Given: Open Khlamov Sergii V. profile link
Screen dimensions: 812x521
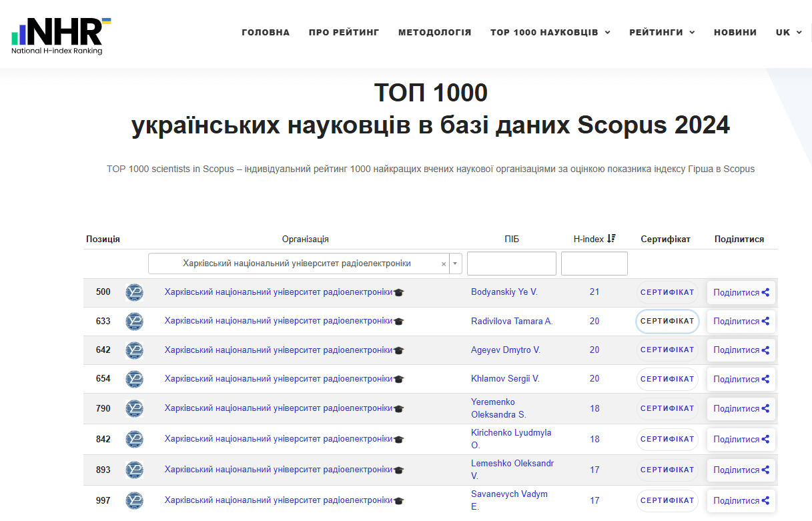Looking at the screenshot, I should pos(505,378).
